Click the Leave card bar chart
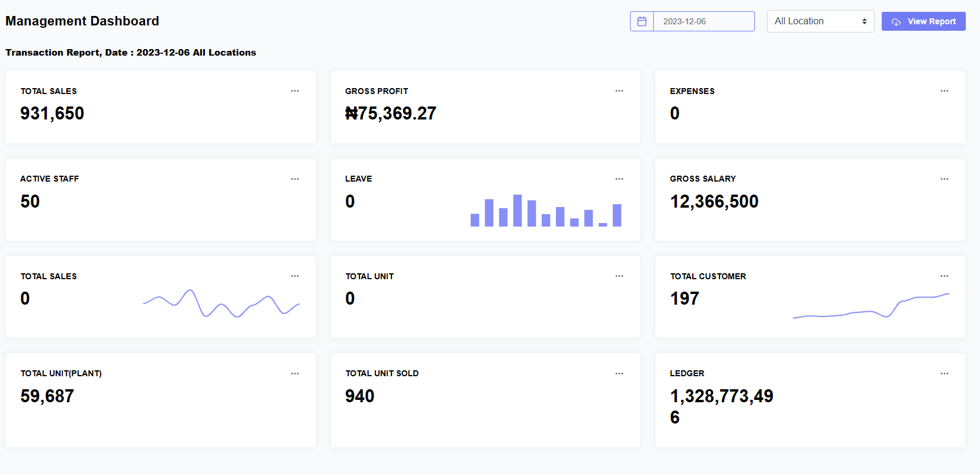The height and width of the screenshot is (475, 980). tap(546, 211)
